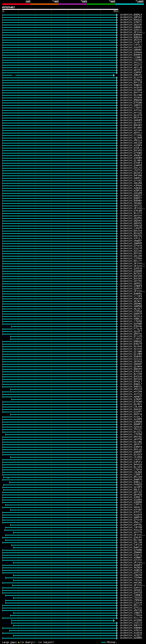Select label UniRef100_B8B492
This screenshot has width=146, height=644.
click(131, 341)
